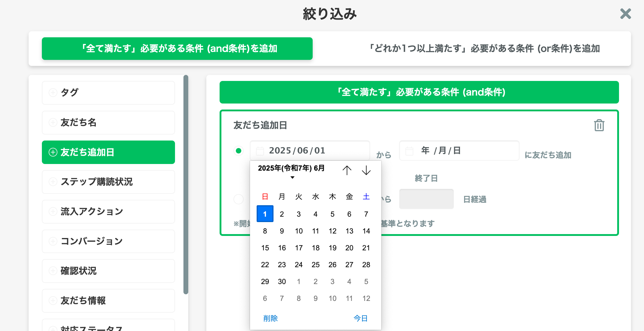Click the plus icon next to ステップ購読状況

tap(53, 182)
